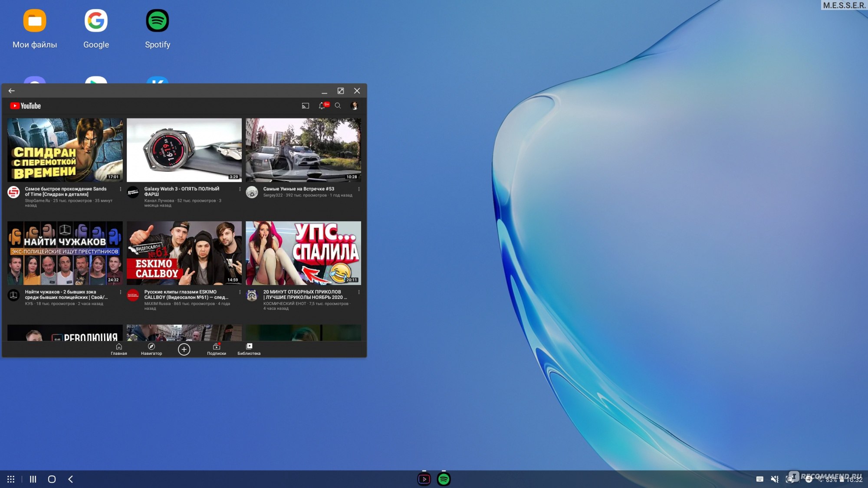Open the Sands of Time speedrun title
This screenshot has height=488, width=868.
coord(66,191)
